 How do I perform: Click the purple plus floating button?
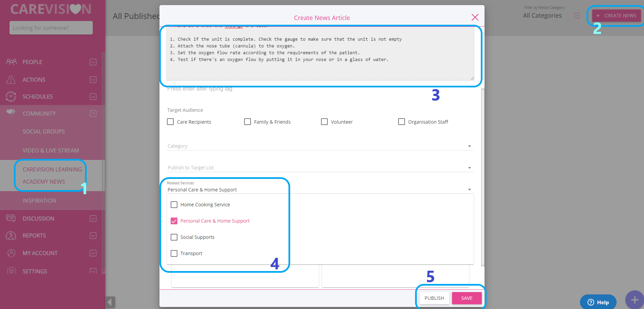coord(635,300)
